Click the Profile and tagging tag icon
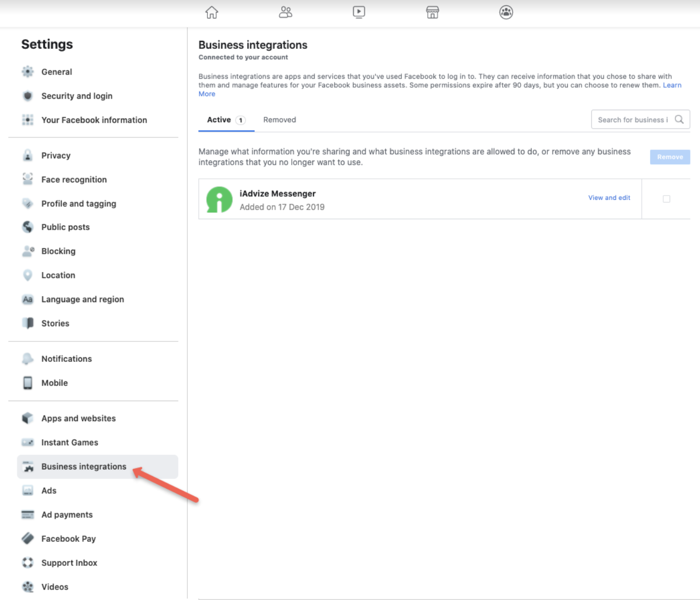This screenshot has height=600, width=700. tap(28, 203)
